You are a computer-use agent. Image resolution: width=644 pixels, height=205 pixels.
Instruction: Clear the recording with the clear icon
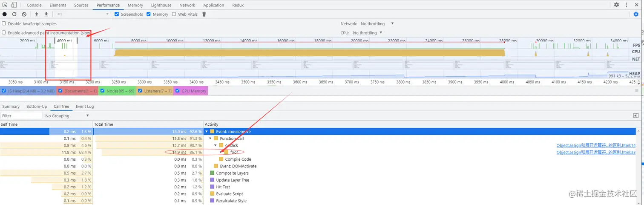pyautogui.click(x=24, y=14)
